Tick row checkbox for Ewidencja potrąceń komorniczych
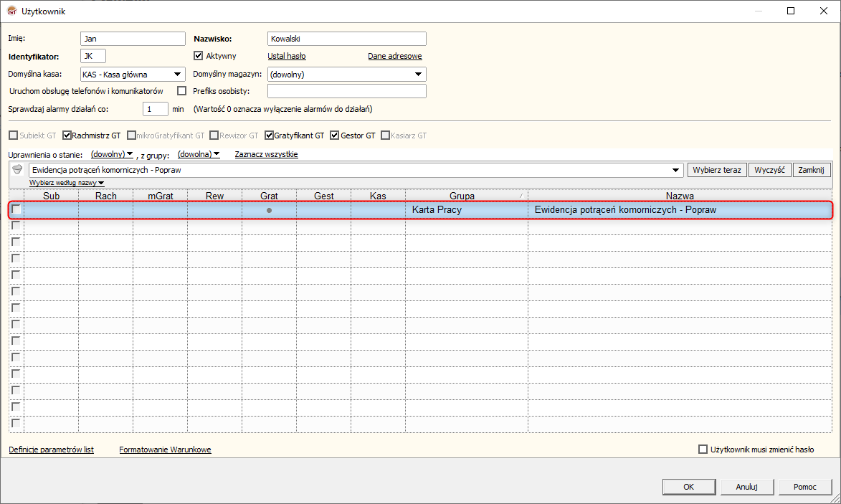 [16, 209]
